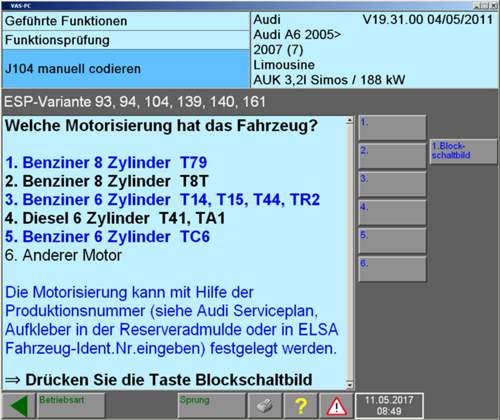Screen dimensions: 500x420
Task: Click option 5. Benziner 6 Zylinder TC6
Action: [107, 237]
